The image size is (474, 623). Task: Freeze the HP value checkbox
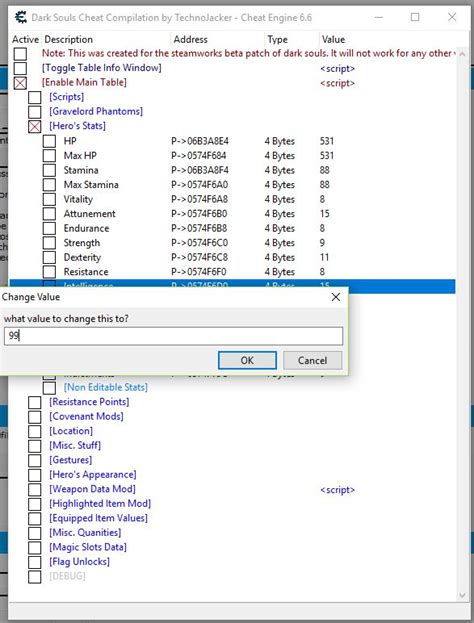click(x=49, y=141)
